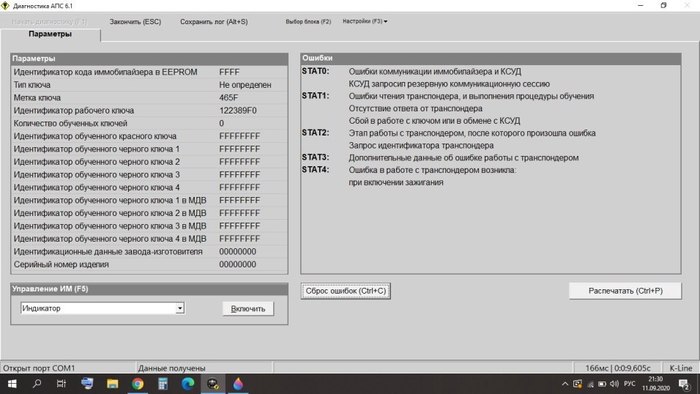Viewport: 700px width, 394px height.
Task: Click the Включить button
Action: (248, 308)
